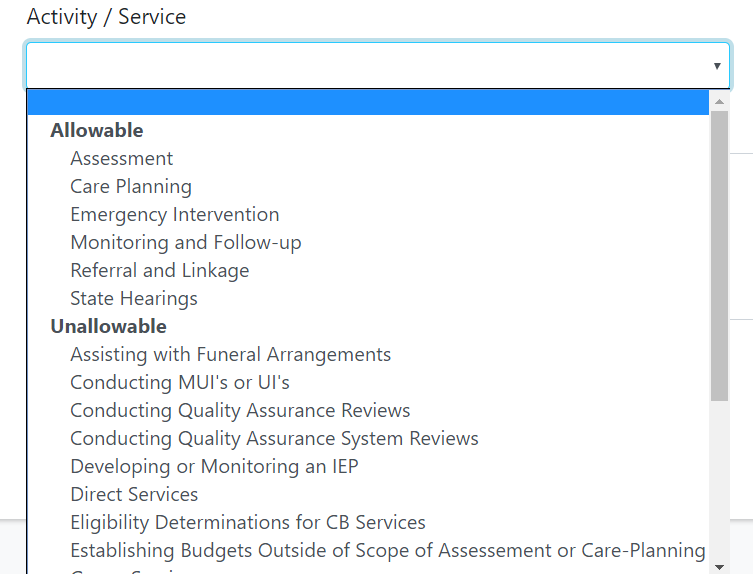This screenshot has width=753, height=574.
Task: Select the blank highlighted option
Action: tap(367, 102)
